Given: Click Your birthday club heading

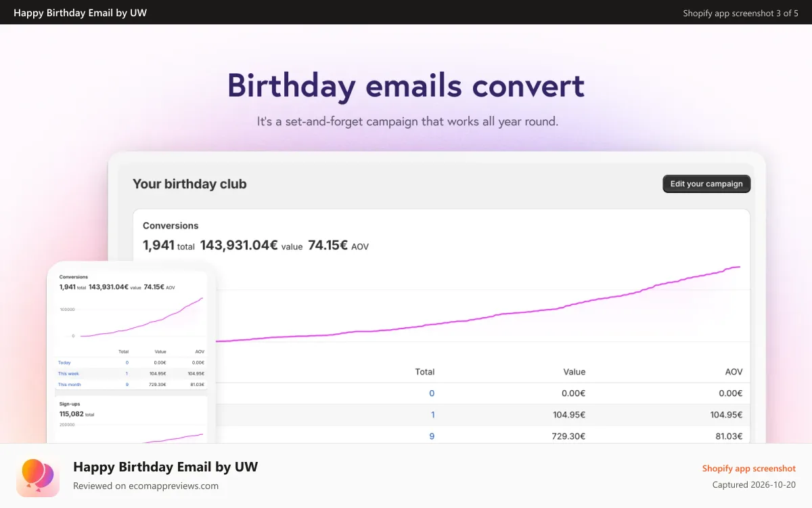Looking at the screenshot, I should click(189, 184).
